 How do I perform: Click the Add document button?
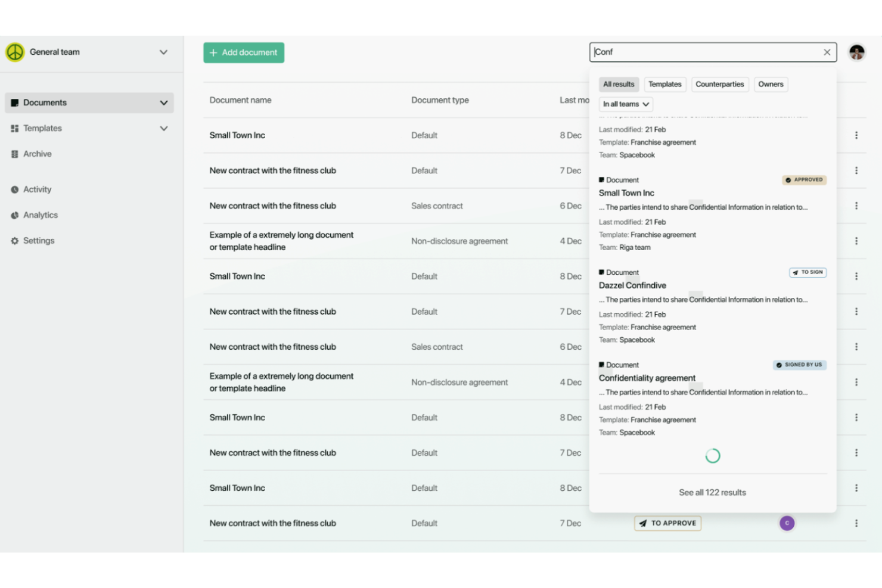tap(244, 52)
